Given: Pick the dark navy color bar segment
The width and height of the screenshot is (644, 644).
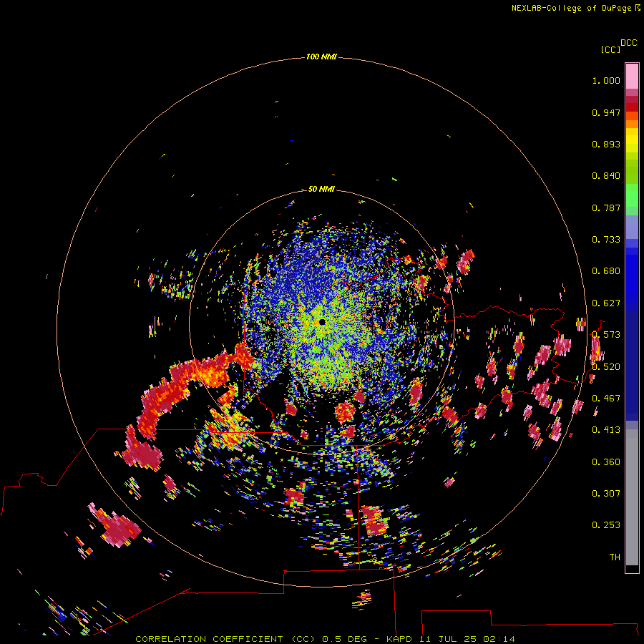Looking at the screenshot, I should 632,366.
